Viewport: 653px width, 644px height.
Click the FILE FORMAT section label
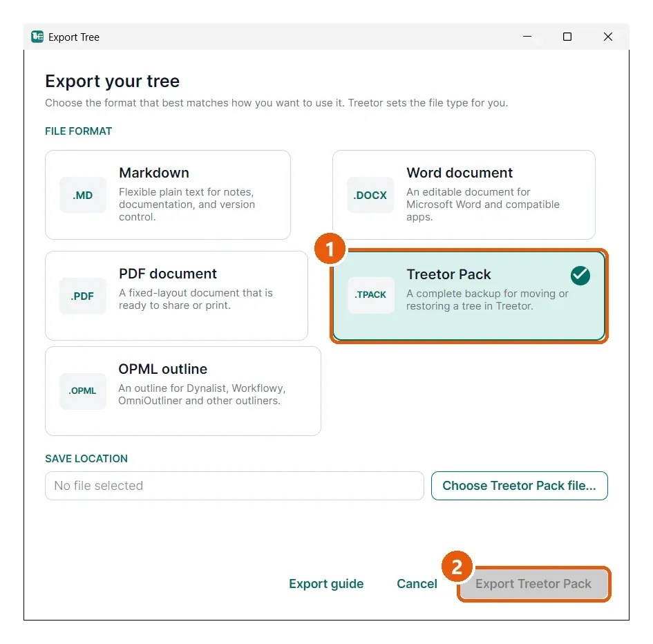(x=78, y=131)
